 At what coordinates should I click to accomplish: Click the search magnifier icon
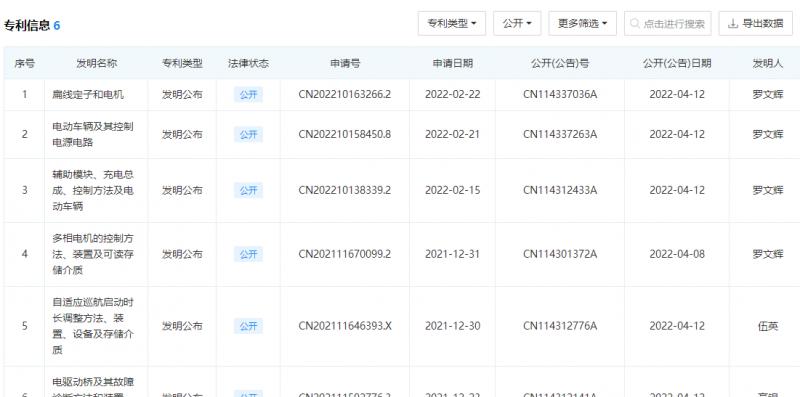(635, 23)
